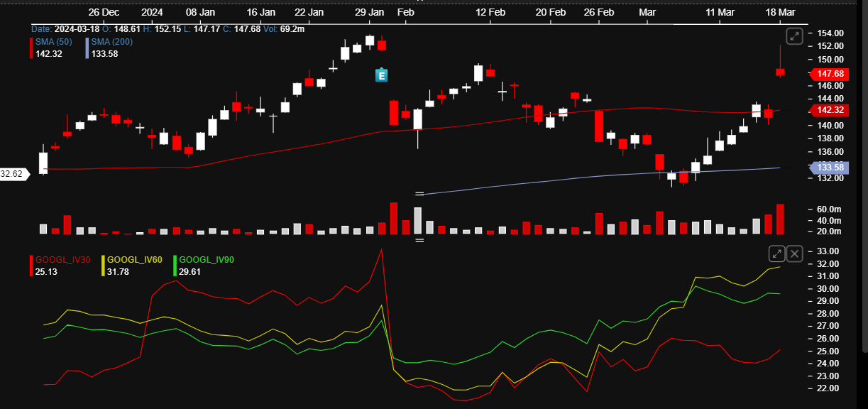This screenshot has width=868, height=409.
Task: Click the '16 Jan' date label
Action: pos(260,13)
